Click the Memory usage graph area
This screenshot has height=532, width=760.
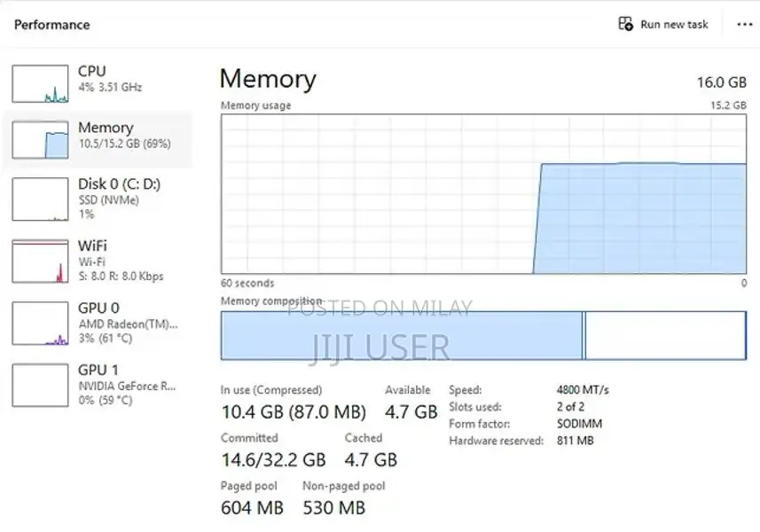[483, 193]
